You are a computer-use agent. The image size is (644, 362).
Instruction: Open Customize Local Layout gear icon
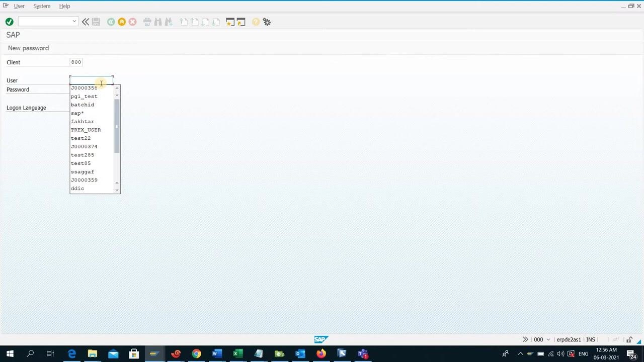point(267,22)
